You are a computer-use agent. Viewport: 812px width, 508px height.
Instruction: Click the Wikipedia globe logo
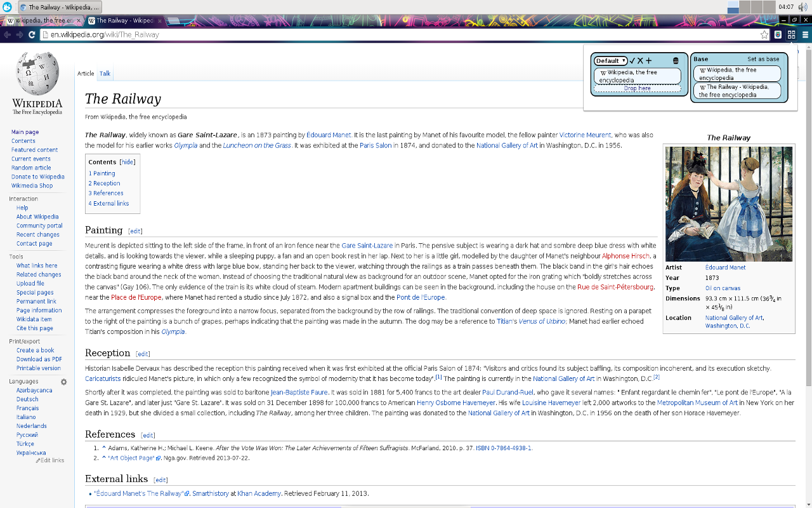[37, 73]
